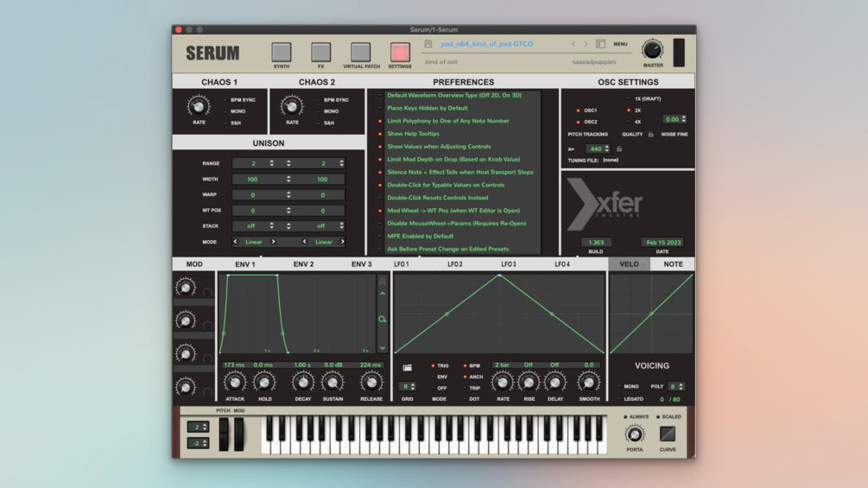Image resolution: width=868 pixels, height=488 pixels.
Task: Click the lock icon next to QUALITY
Action: coord(651,135)
